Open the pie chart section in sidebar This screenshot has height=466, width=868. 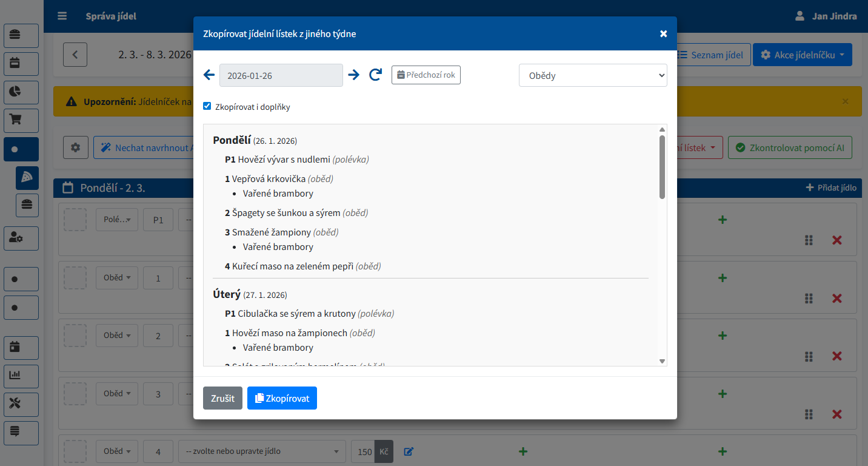[x=21, y=92]
